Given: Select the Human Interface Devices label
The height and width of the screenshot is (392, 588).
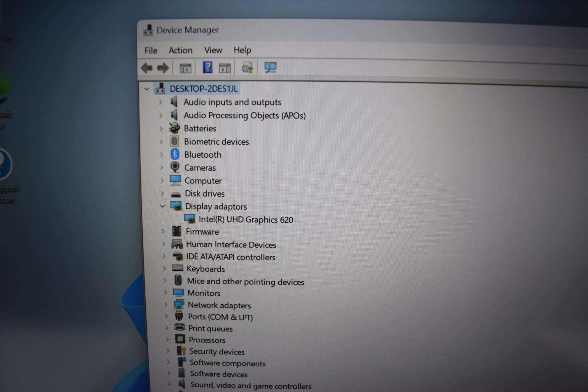Looking at the screenshot, I should [x=231, y=244].
